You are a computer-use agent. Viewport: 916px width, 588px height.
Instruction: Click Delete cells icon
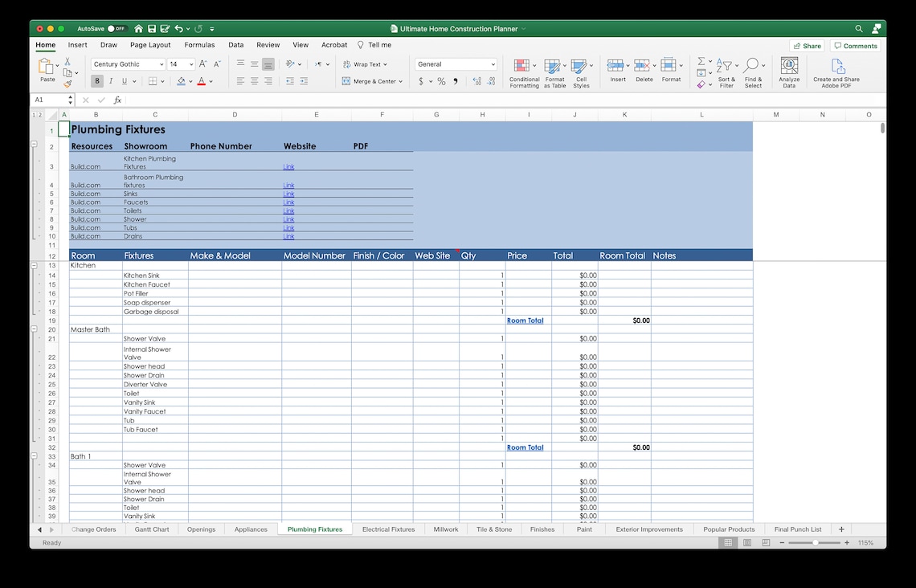[641, 65]
